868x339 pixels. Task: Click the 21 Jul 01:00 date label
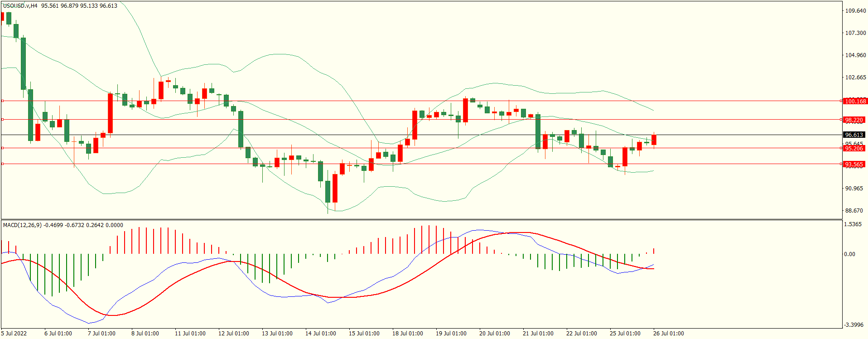click(x=538, y=334)
